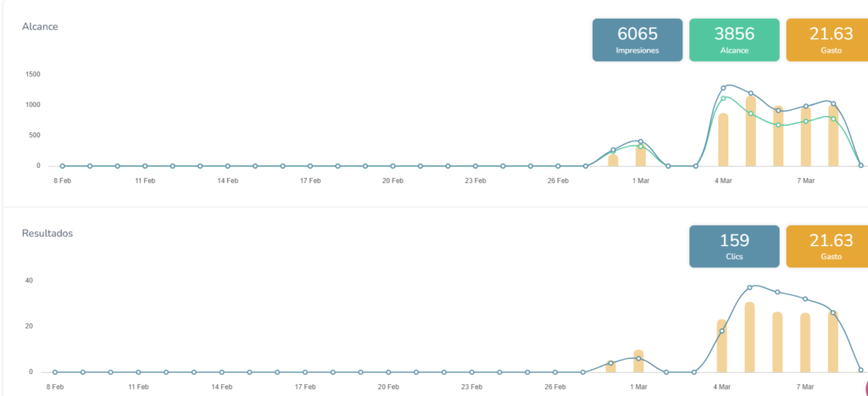Screen dimensions: 868x396
Task: Select the highest clicks point in Resultados chart
Action: coord(750,287)
